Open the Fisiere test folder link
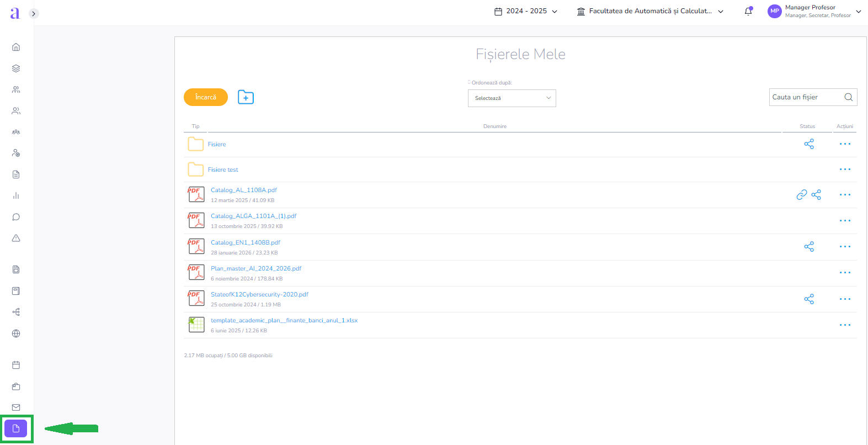 pos(223,169)
